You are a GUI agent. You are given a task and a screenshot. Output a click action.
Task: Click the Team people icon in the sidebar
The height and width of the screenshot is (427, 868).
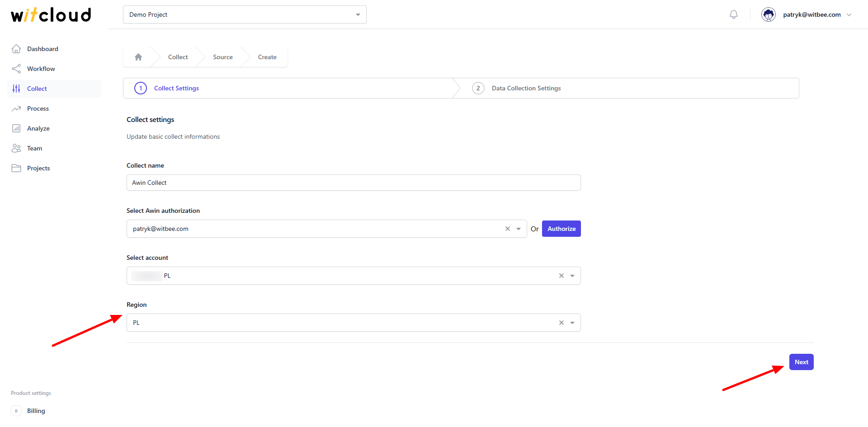click(16, 148)
